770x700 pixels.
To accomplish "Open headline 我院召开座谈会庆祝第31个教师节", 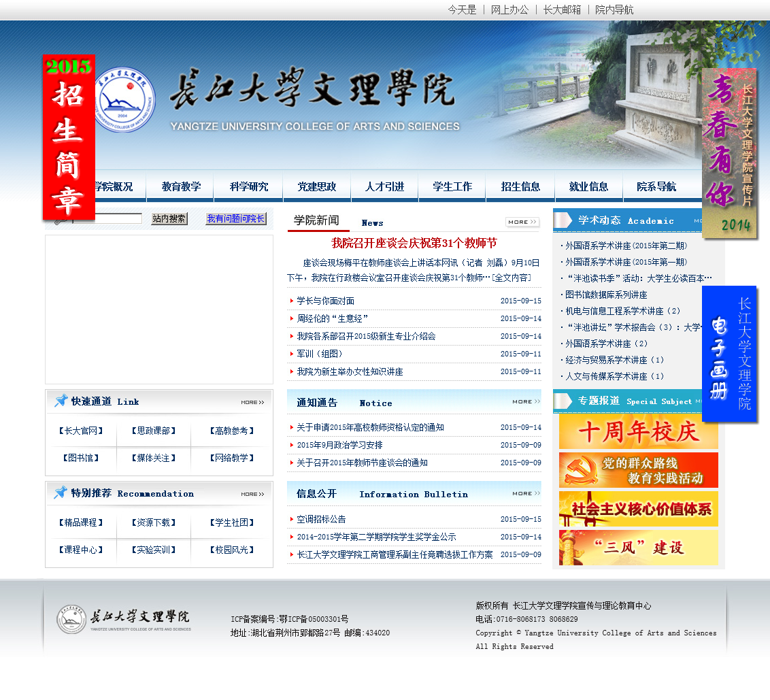I will coord(414,243).
